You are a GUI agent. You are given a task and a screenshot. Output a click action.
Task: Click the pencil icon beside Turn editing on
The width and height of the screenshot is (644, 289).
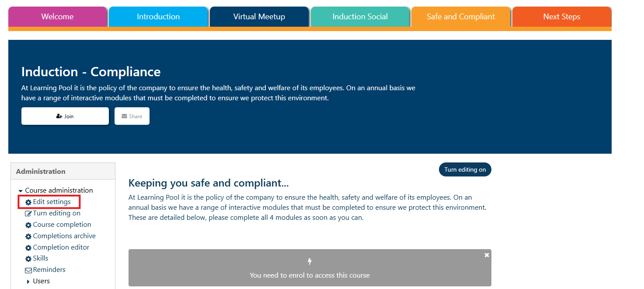pyautogui.click(x=28, y=214)
